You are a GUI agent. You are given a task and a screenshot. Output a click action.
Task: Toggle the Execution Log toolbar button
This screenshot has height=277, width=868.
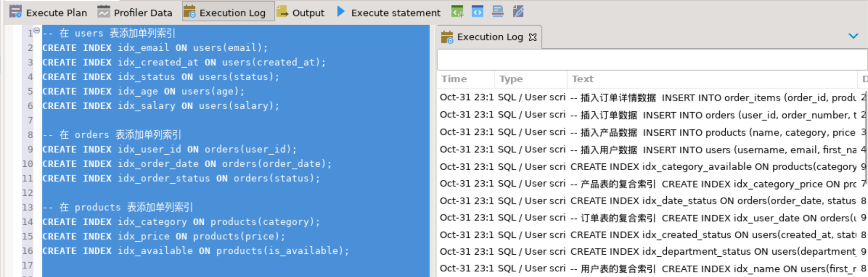coord(228,12)
